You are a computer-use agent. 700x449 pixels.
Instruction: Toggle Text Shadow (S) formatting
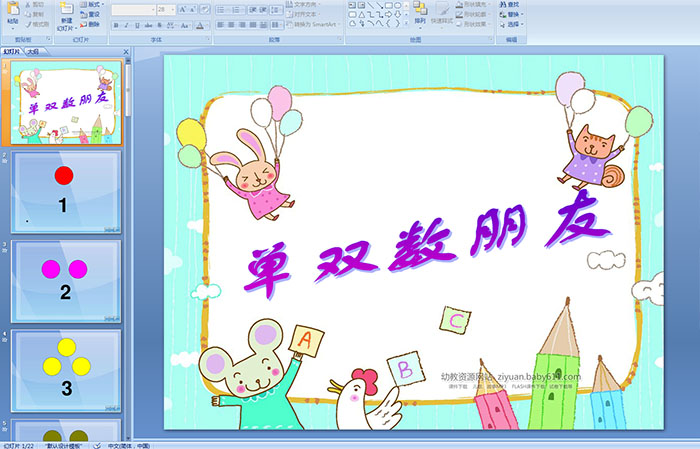[x=159, y=25]
